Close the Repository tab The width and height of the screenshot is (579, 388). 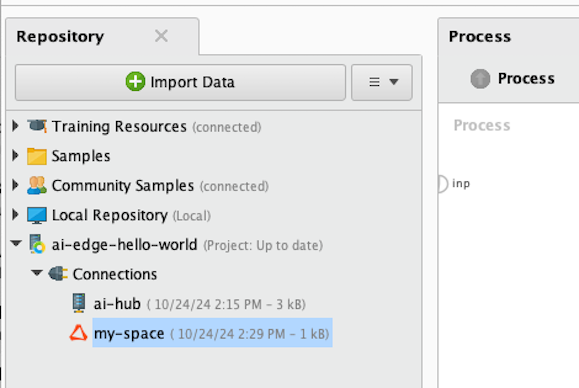pyautogui.click(x=161, y=36)
